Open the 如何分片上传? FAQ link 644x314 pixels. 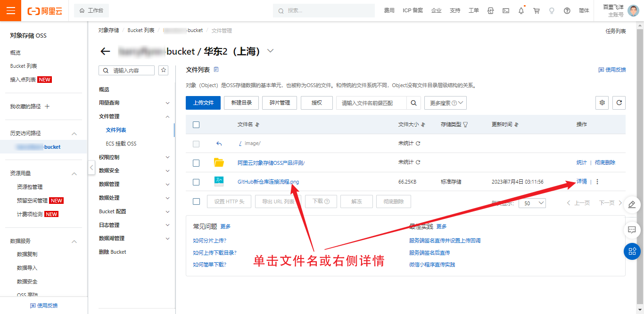click(209, 241)
